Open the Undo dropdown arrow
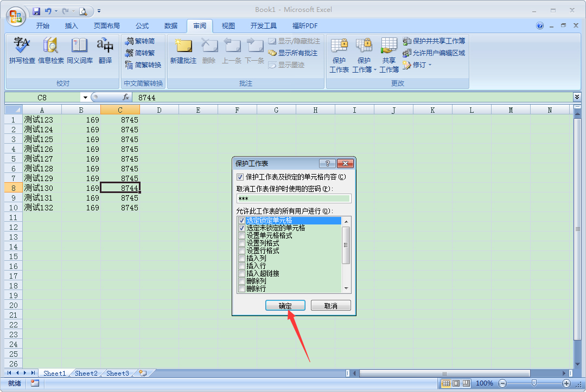 tap(56, 11)
